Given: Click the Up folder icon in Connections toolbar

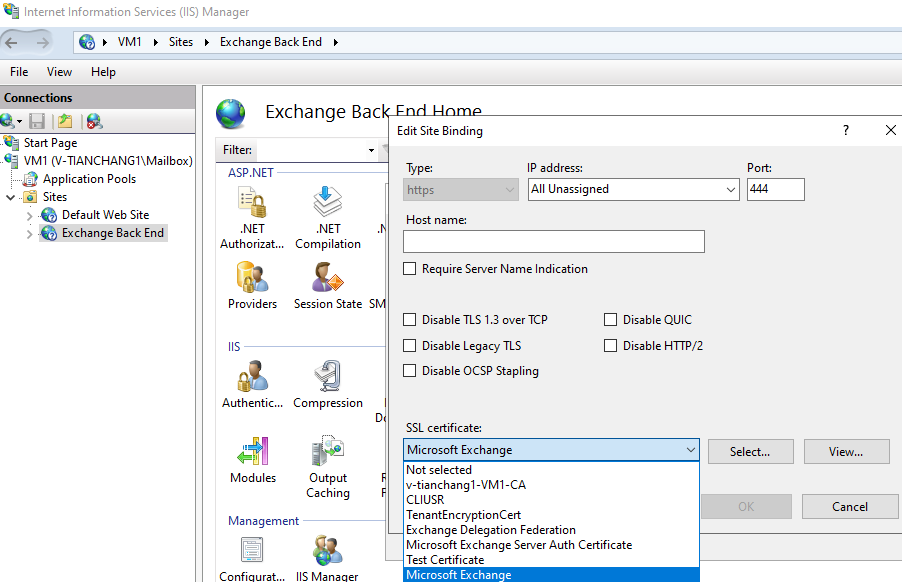Looking at the screenshot, I should 65,121.
